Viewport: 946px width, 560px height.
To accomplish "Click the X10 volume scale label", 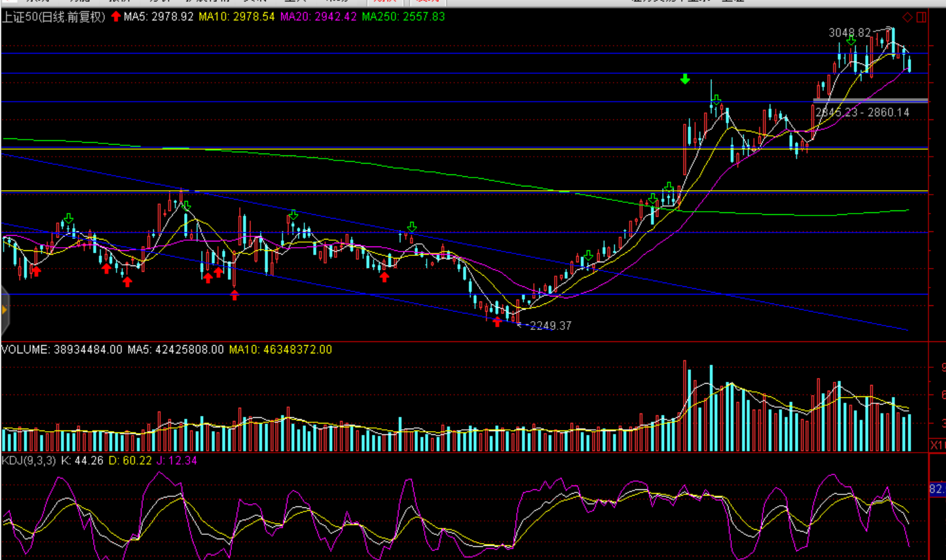I will point(937,445).
